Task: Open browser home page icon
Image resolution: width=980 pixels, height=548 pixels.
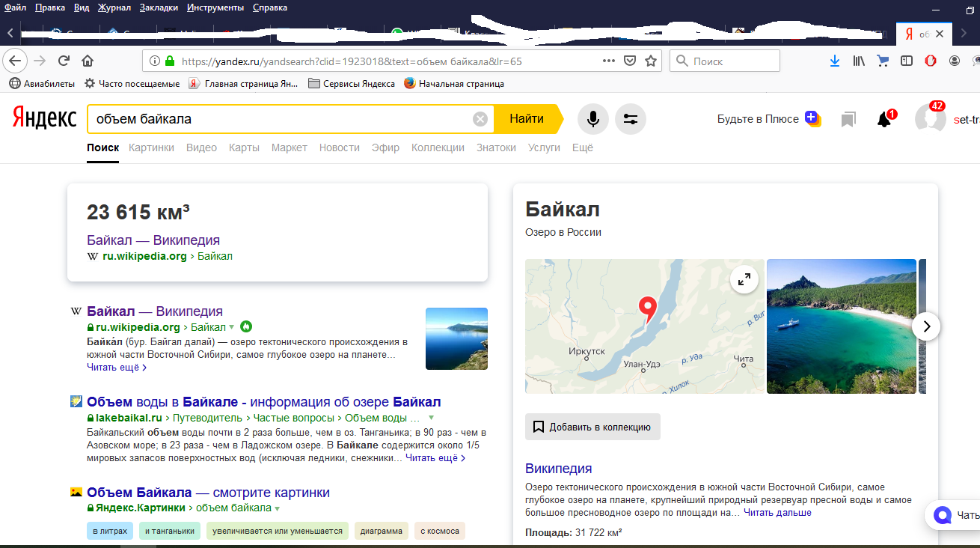Action: coord(88,61)
